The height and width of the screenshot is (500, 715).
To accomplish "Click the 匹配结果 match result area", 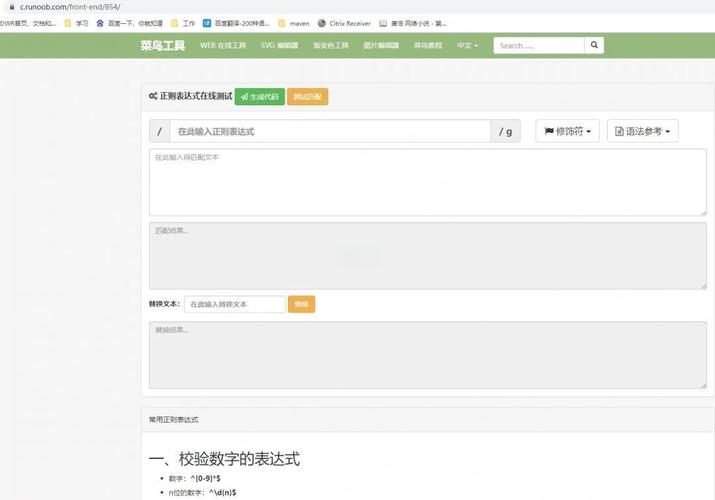I will pyautogui.click(x=428, y=256).
